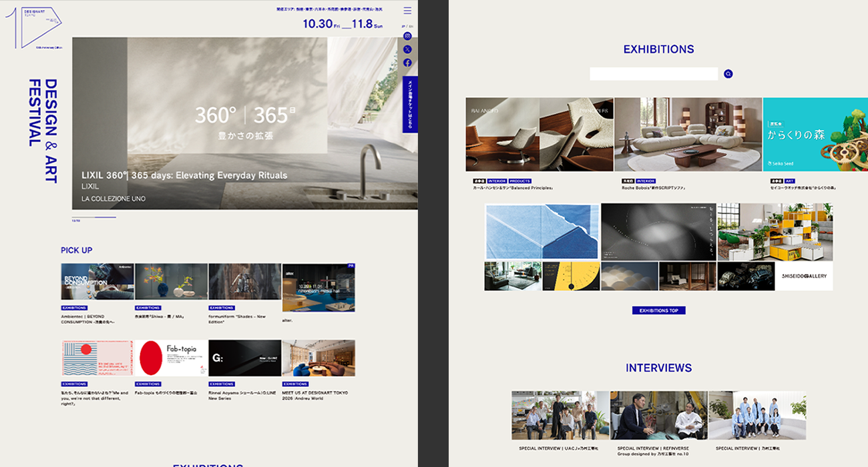Viewport: 868px width, 467px height.
Task: Switch language to JP
Action: (404, 26)
